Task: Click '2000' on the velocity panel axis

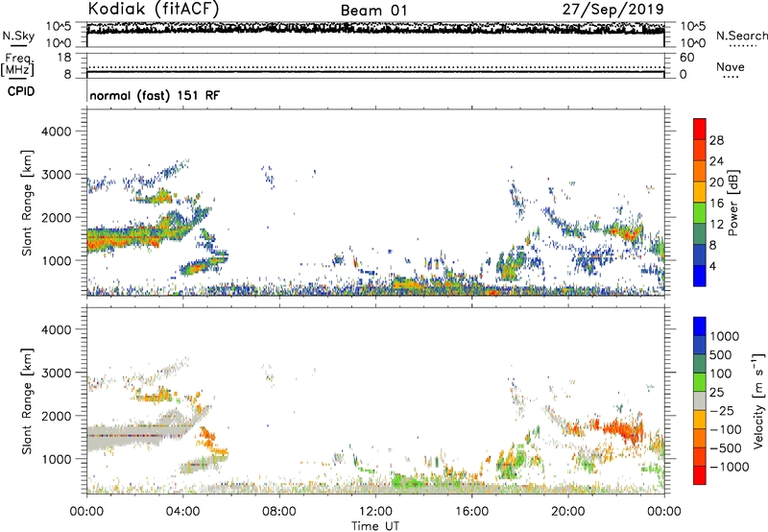Action: tap(56, 416)
